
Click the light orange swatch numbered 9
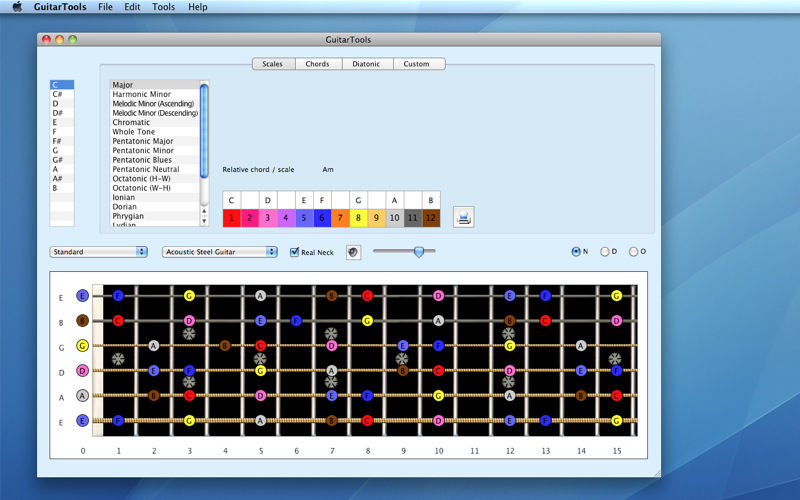pos(377,218)
